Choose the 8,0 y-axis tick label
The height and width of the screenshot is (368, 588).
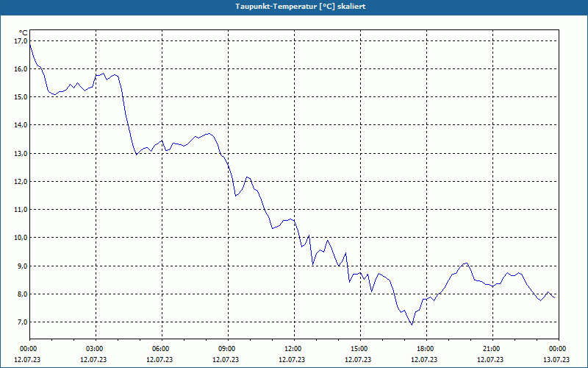point(22,294)
